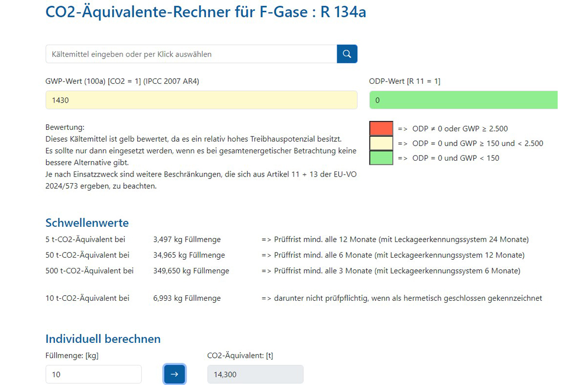Viewport: 588px width, 385px height.
Task: Click the legend text 'ODP ≠ 0 oder GWP ≥ 2.500'
Action: pos(460,128)
